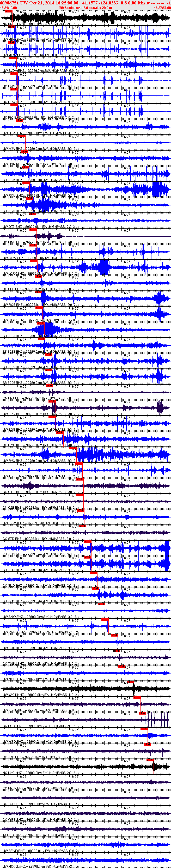Select the UW LRIV EHZ station label
The height and width of the screenshot is (868, 171).
[39, 414]
